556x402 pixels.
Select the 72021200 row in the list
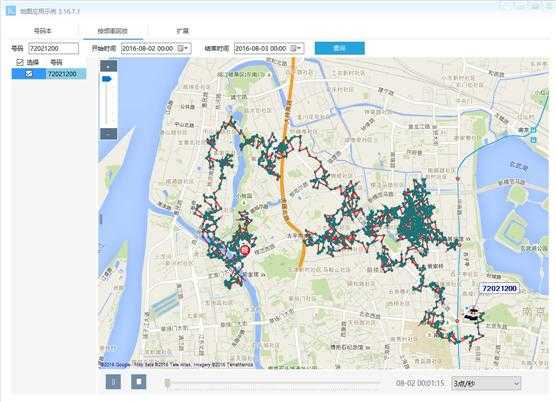[49, 74]
